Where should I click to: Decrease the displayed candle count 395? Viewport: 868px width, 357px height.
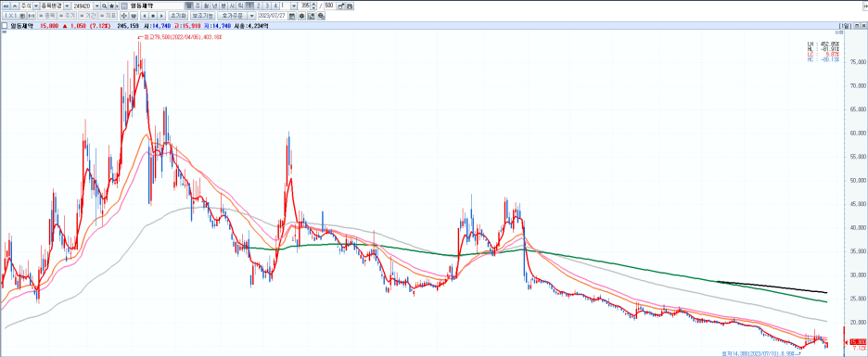(314, 7)
